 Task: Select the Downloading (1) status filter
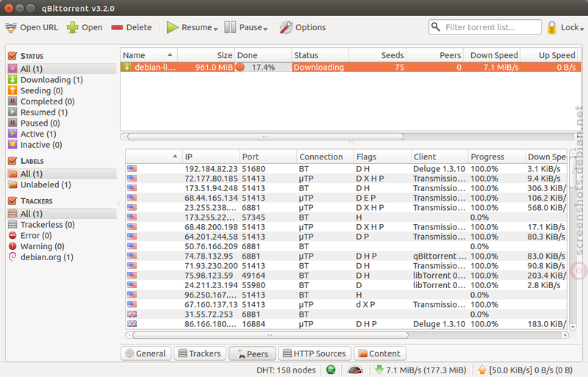(x=51, y=79)
